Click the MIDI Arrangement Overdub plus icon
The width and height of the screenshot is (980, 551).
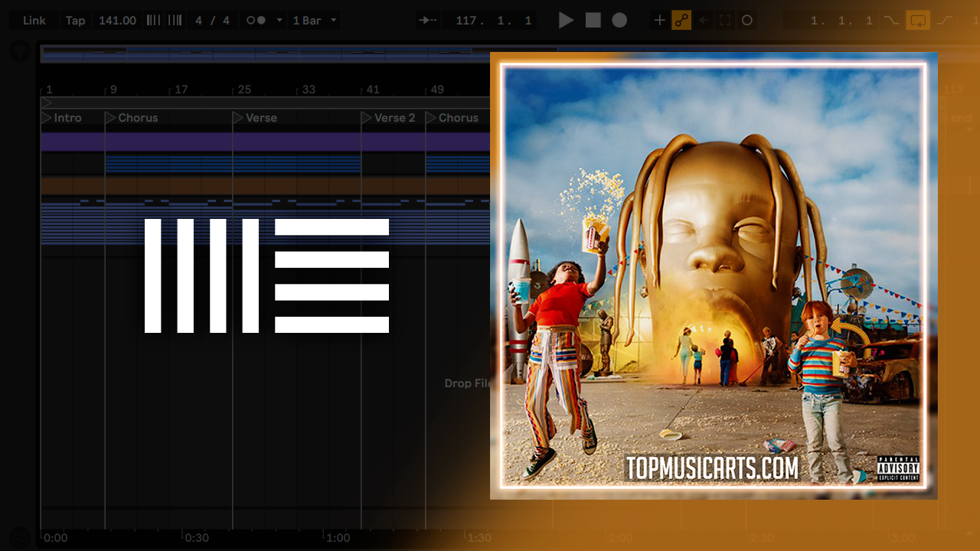tap(659, 21)
